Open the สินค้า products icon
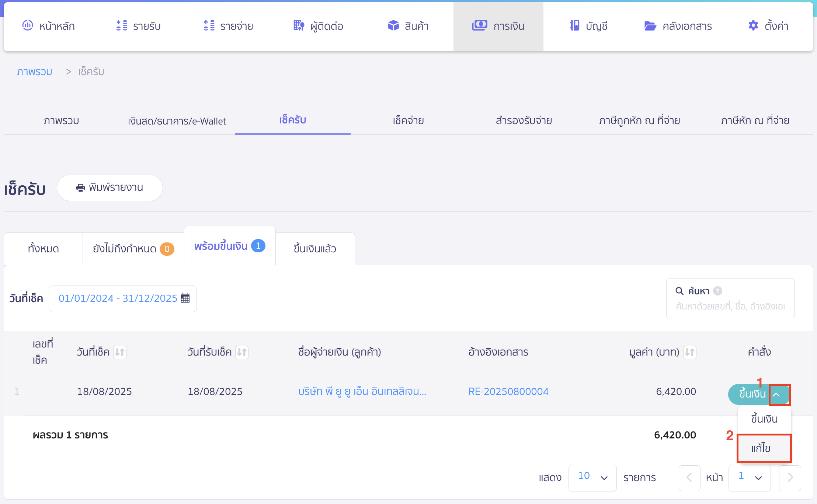Image resolution: width=817 pixels, height=504 pixels. tap(393, 26)
